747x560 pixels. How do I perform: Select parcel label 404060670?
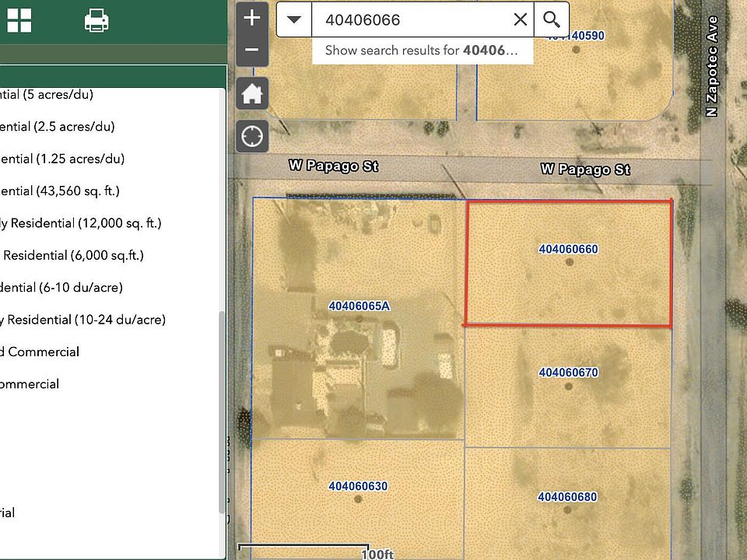pos(568,373)
